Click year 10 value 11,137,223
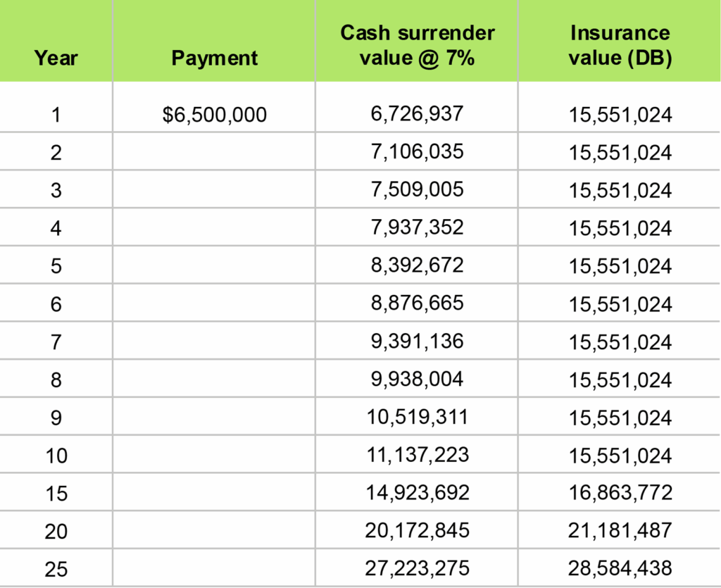This screenshot has height=588, width=721. pyautogui.click(x=417, y=455)
